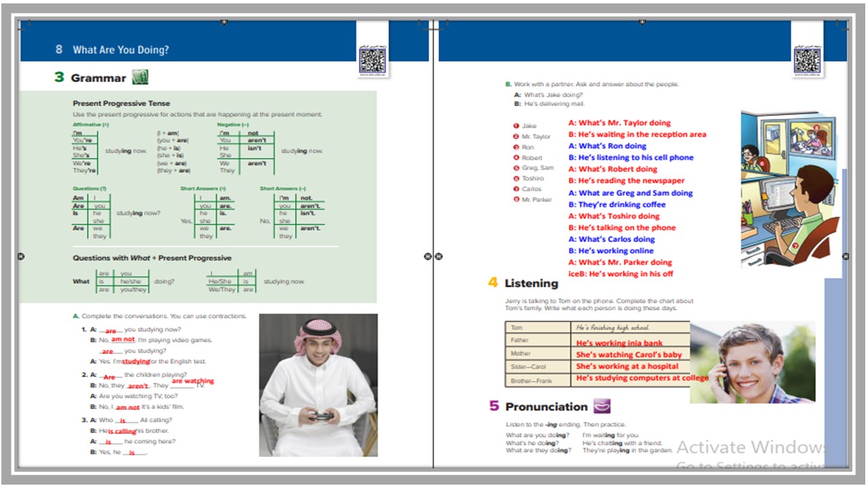Click the QR code on the left page
The width and height of the screenshot is (868, 488).
click(x=372, y=60)
